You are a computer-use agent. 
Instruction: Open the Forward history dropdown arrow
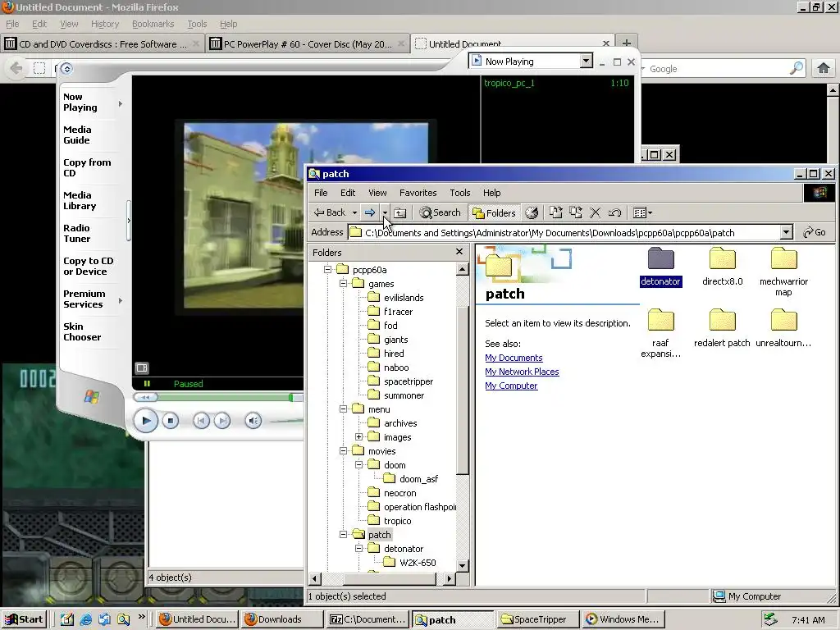tap(385, 212)
